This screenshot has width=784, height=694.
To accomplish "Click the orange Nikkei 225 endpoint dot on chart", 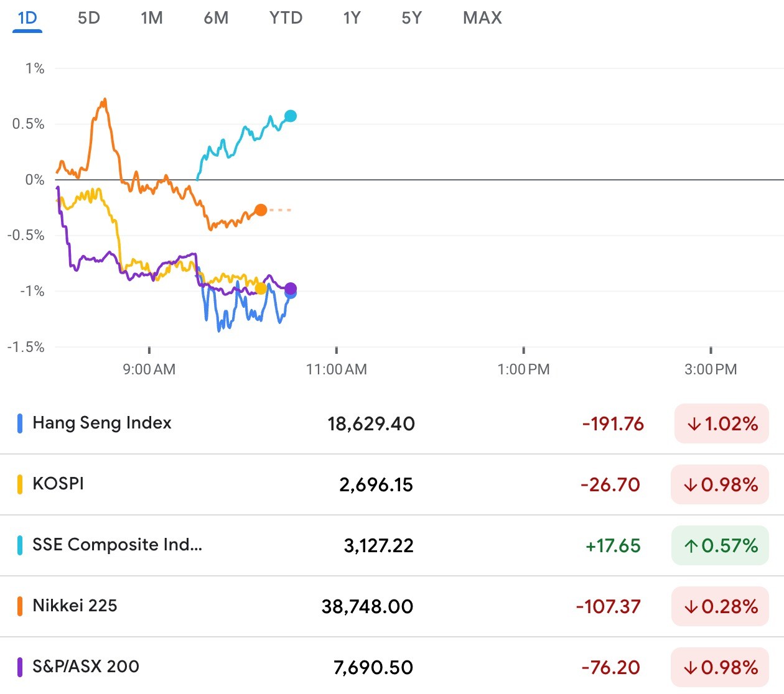I will point(261,210).
